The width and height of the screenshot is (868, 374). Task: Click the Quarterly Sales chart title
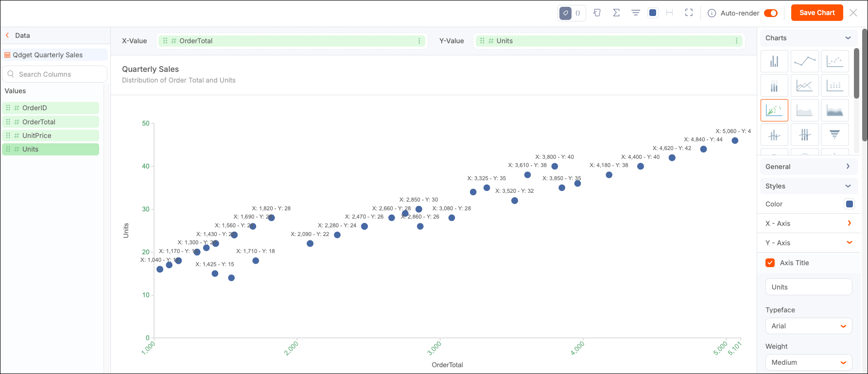[x=150, y=69]
